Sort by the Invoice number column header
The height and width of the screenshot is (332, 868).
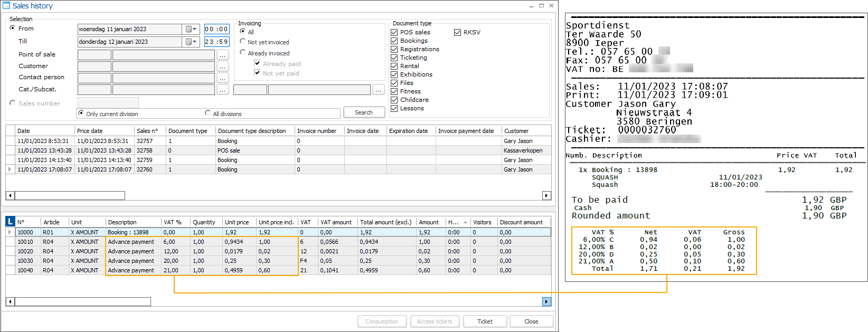pos(317,131)
